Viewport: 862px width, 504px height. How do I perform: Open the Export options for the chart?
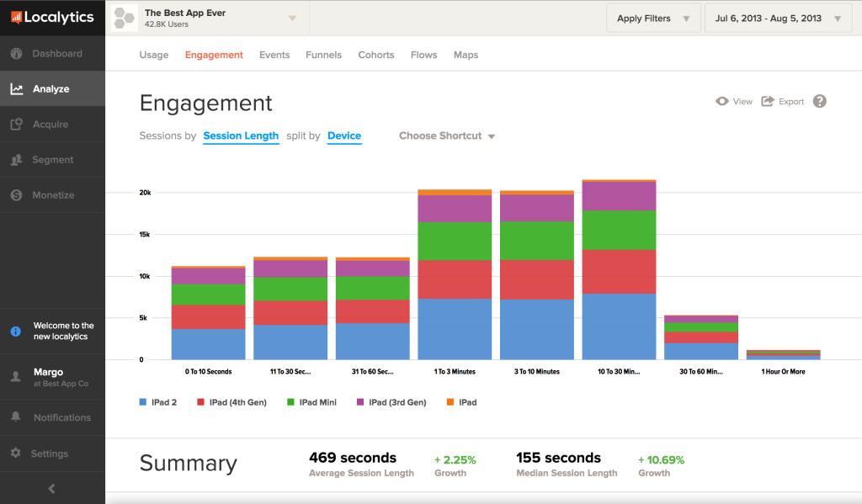tap(783, 101)
